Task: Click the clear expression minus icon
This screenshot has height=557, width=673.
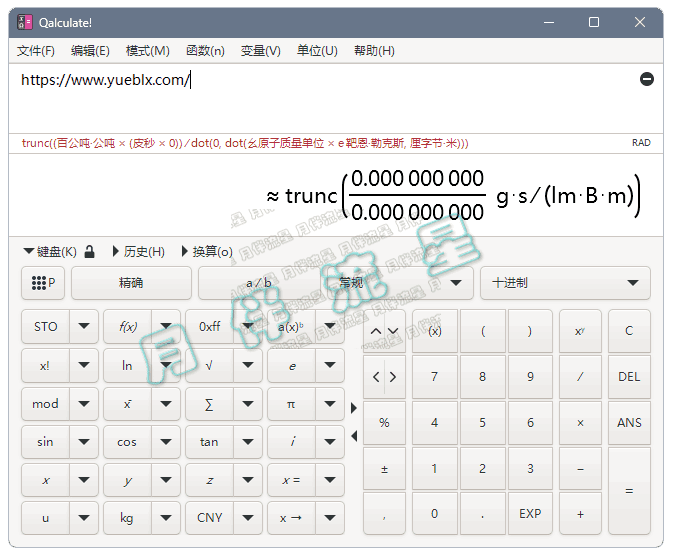Action: click(x=646, y=79)
